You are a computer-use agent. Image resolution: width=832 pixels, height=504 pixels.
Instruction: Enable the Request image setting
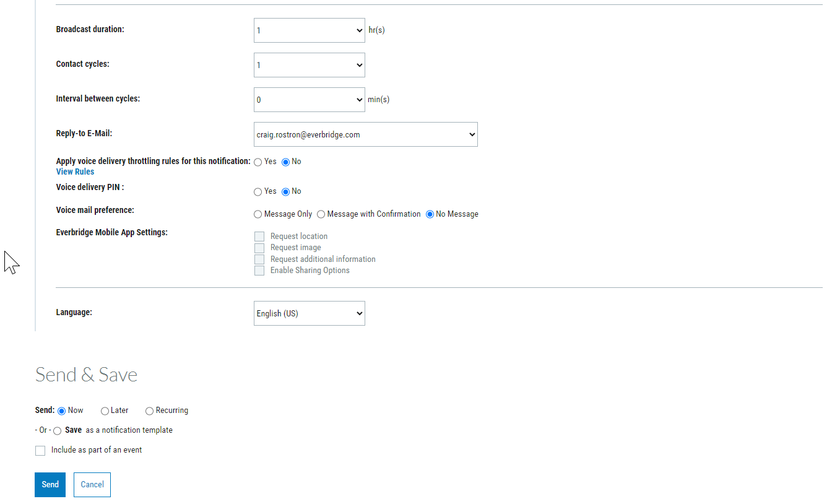(x=259, y=248)
